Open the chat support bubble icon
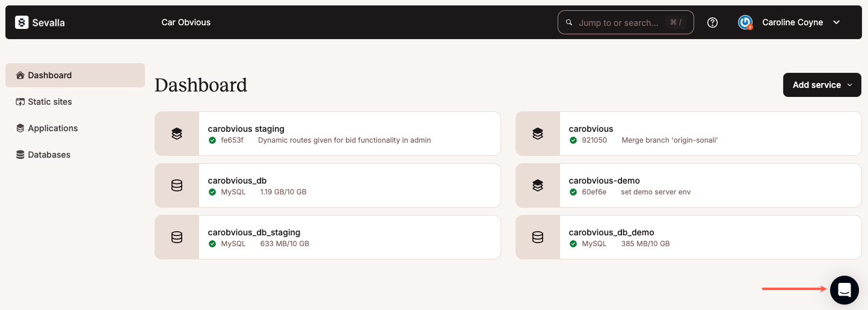Image resolution: width=868 pixels, height=310 pixels. (844, 290)
